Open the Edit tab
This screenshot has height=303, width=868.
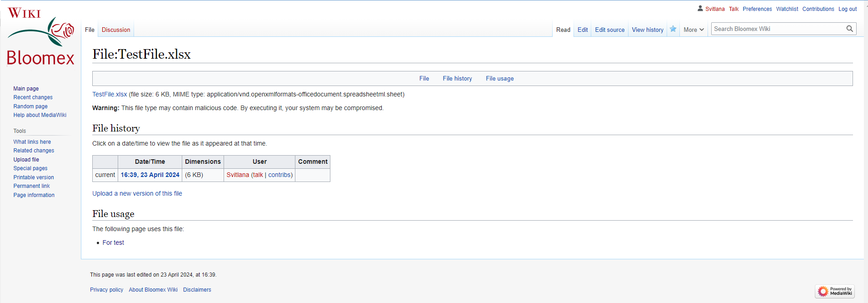583,30
